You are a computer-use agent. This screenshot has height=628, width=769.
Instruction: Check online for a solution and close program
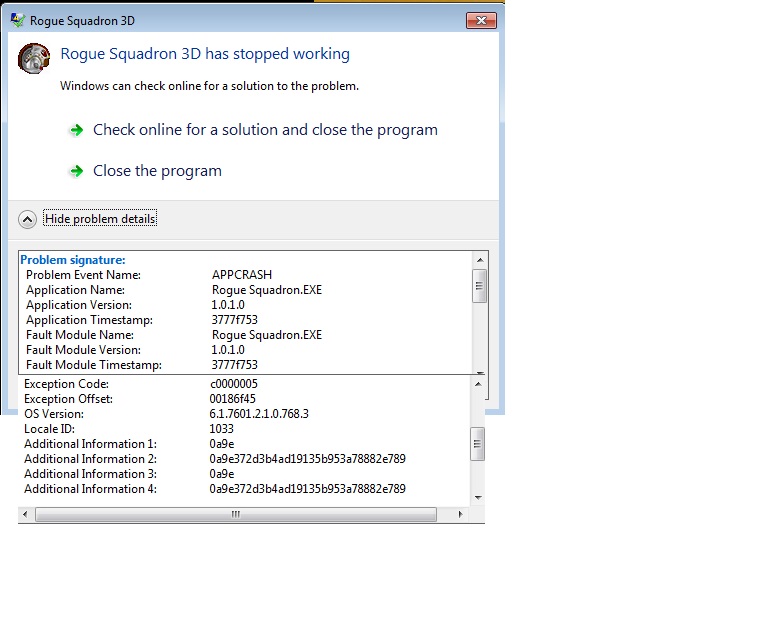pos(265,130)
